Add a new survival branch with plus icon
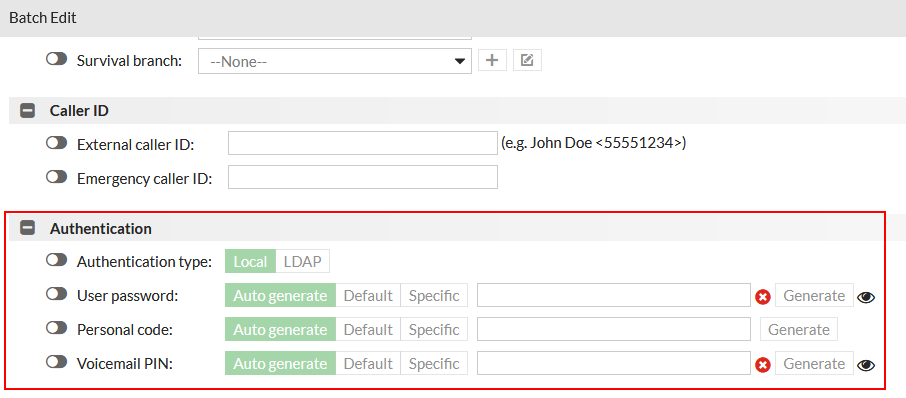 [492, 60]
